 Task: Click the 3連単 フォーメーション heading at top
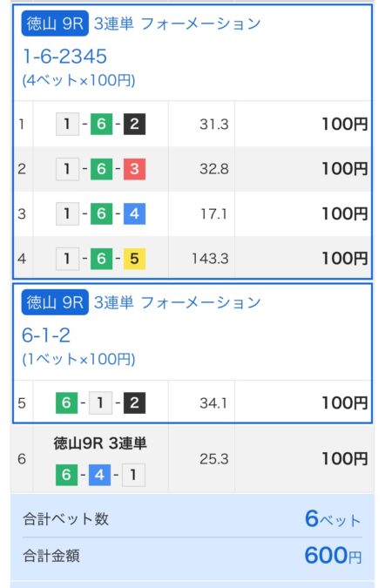(178, 24)
